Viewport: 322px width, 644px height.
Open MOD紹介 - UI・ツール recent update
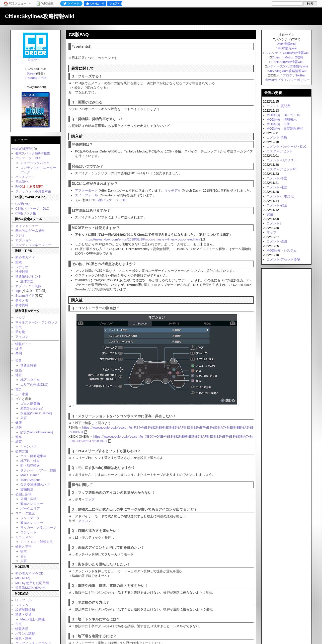tap(283, 115)
